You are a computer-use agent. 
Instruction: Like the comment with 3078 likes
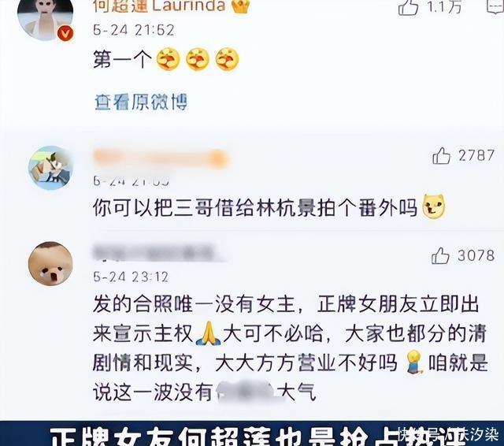point(440,255)
